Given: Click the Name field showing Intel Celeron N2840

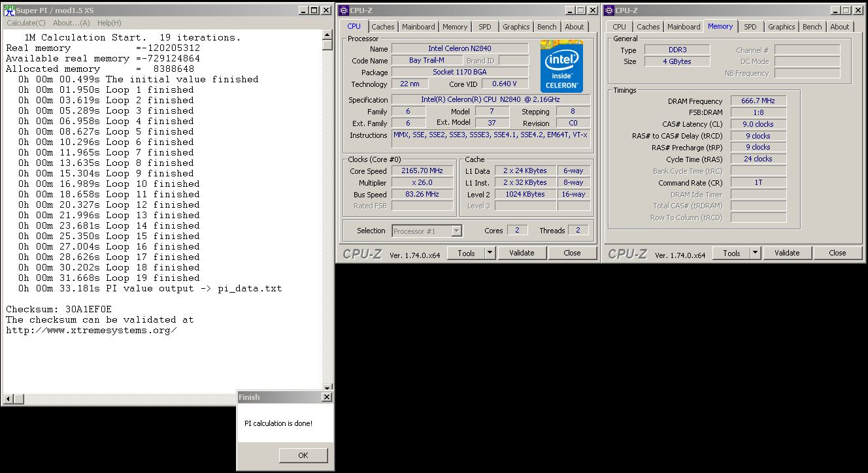Looking at the screenshot, I should [x=460, y=48].
